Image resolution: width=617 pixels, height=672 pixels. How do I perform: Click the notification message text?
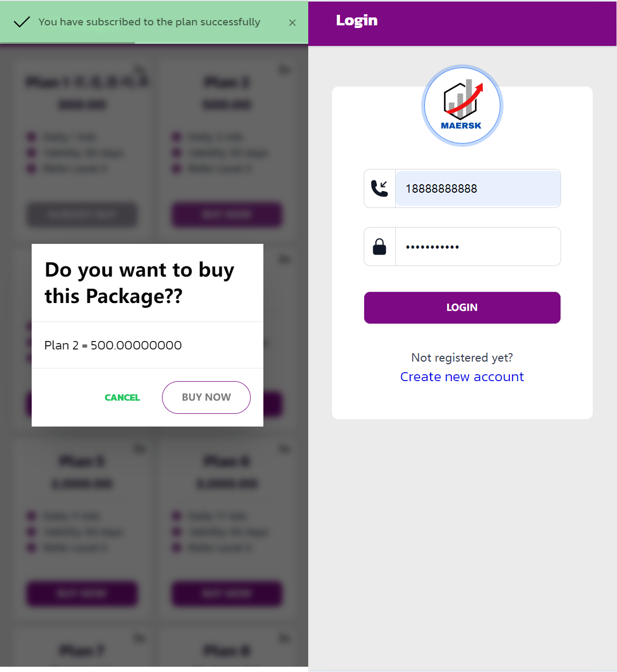[149, 22]
